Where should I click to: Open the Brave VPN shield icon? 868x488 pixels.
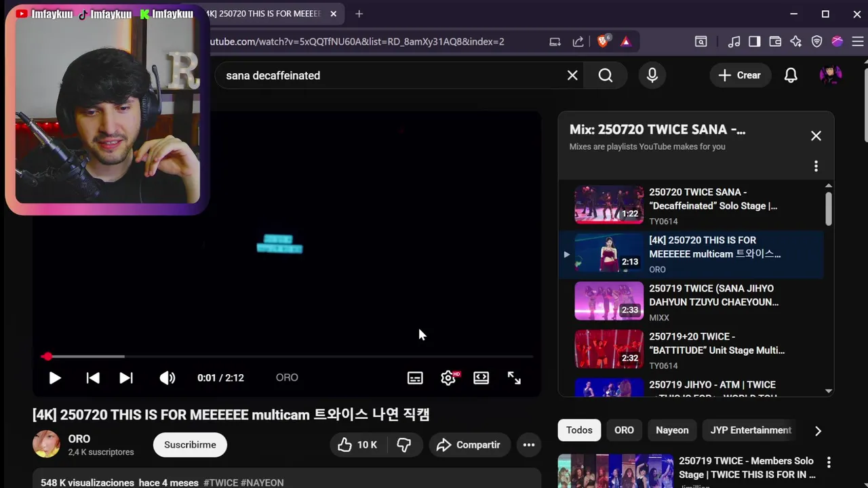click(816, 41)
